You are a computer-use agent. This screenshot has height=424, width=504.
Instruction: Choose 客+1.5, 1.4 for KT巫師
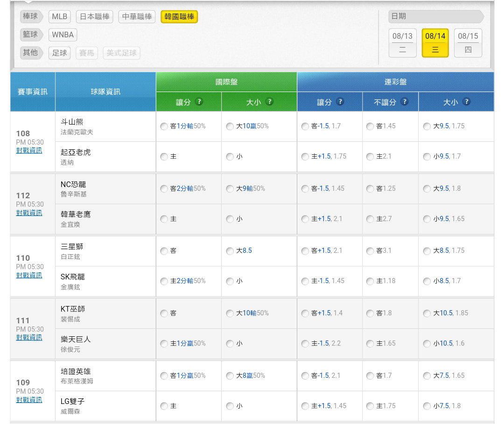pos(305,313)
